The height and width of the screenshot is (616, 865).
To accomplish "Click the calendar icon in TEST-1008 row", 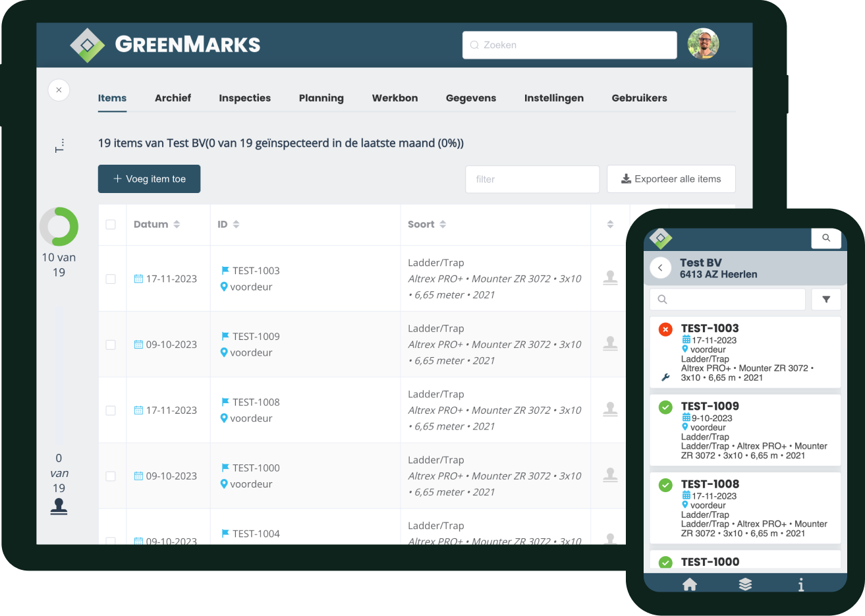I will [x=138, y=410].
